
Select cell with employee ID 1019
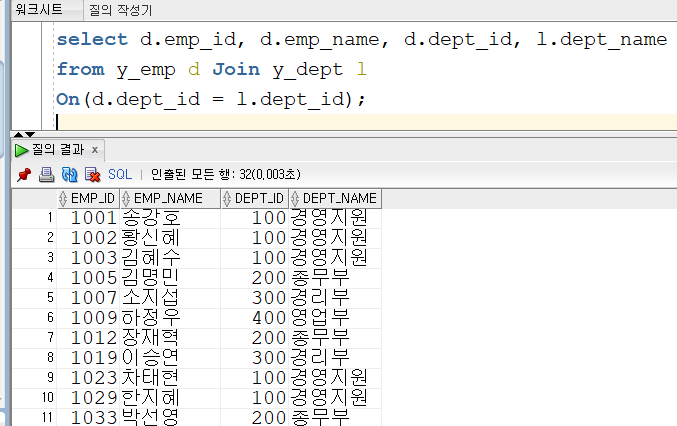pos(89,358)
